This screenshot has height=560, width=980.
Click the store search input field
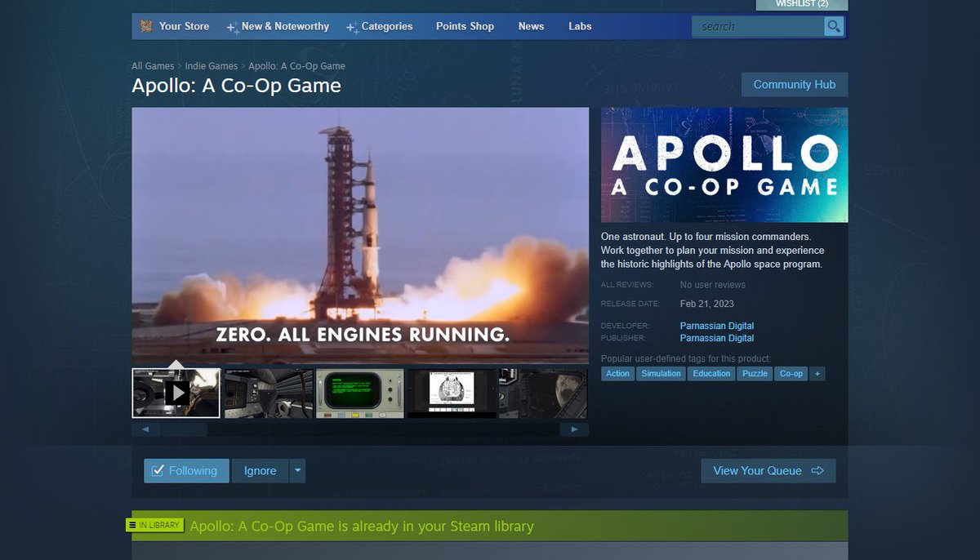point(758,26)
